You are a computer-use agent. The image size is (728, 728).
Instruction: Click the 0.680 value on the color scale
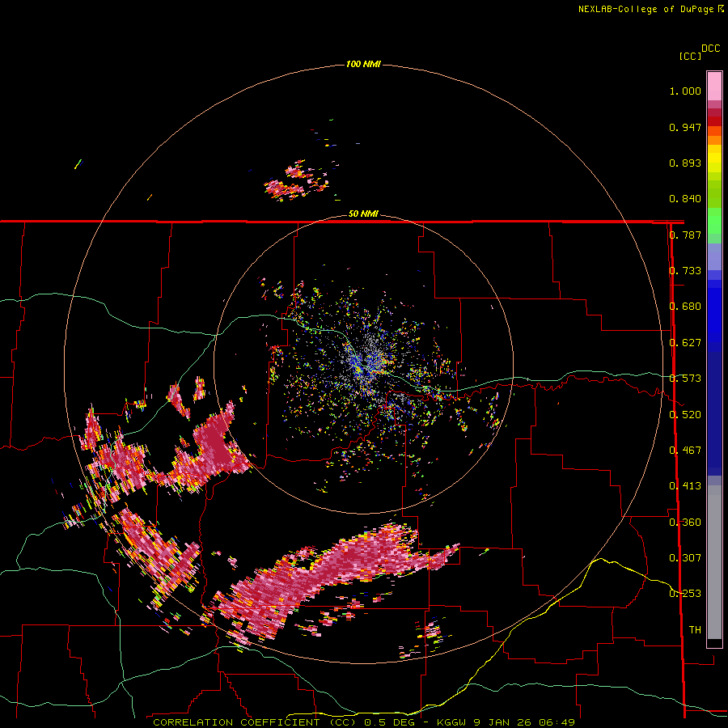(685, 307)
